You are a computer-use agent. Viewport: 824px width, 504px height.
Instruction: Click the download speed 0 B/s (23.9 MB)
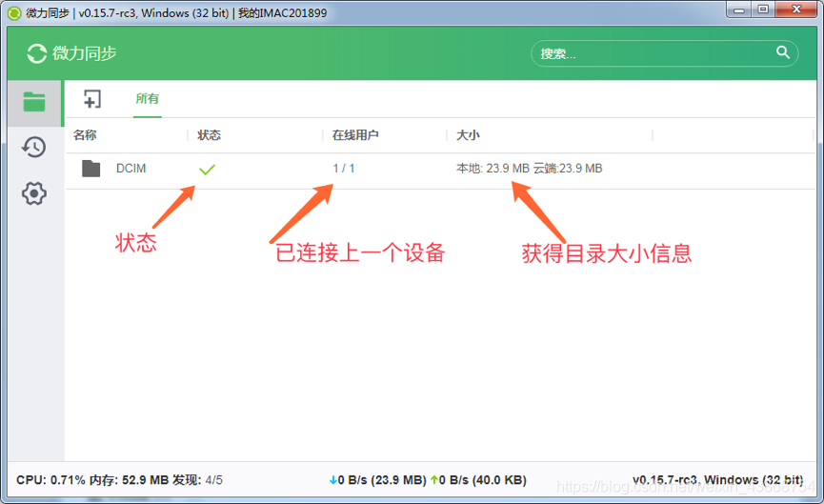tap(378, 480)
